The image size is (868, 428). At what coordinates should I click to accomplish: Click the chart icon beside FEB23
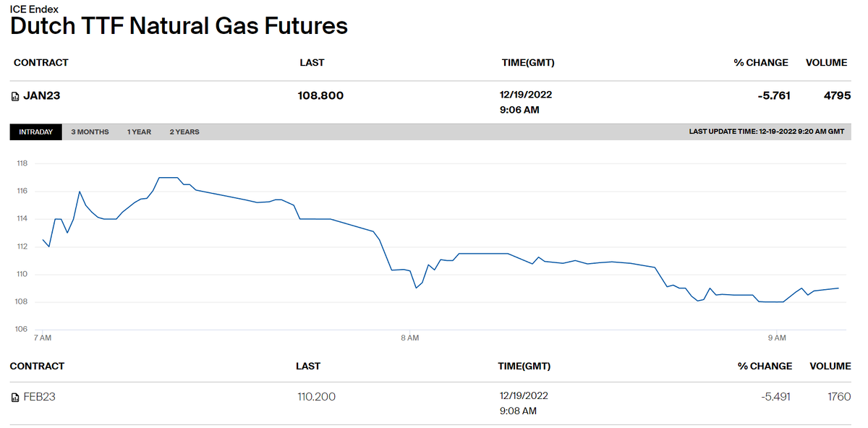[x=15, y=397]
